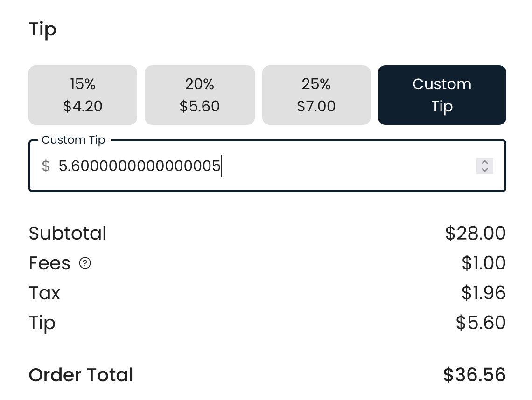532x400 pixels.
Task: Click the Tax label
Action: 44,293
